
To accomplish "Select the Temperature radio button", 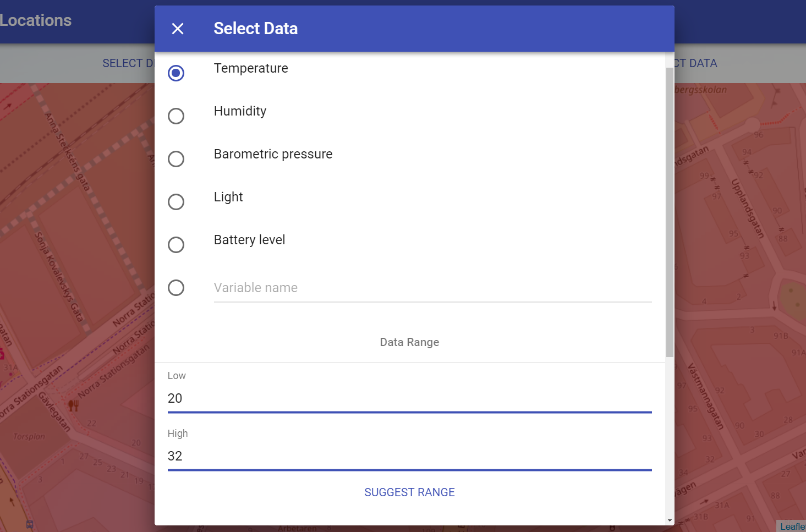I will (x=176, y=73).
